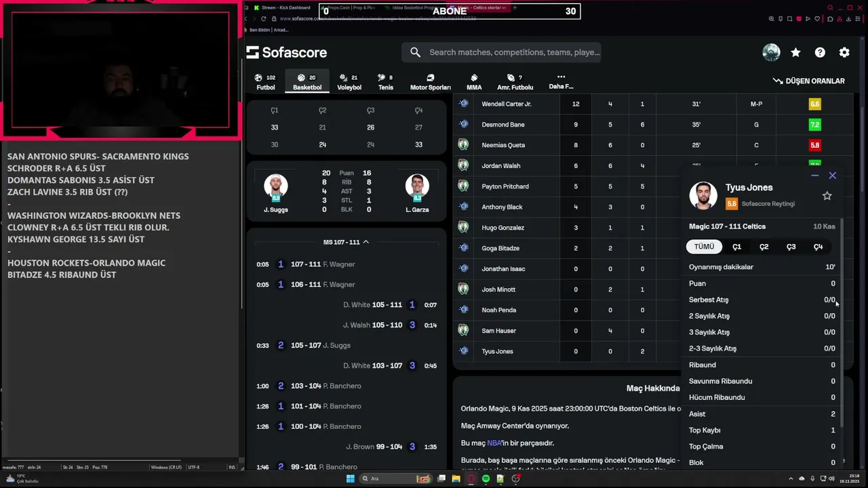868x488 pixels.
Task: Open the Sofascore home logo
Action: coord(286,52)
